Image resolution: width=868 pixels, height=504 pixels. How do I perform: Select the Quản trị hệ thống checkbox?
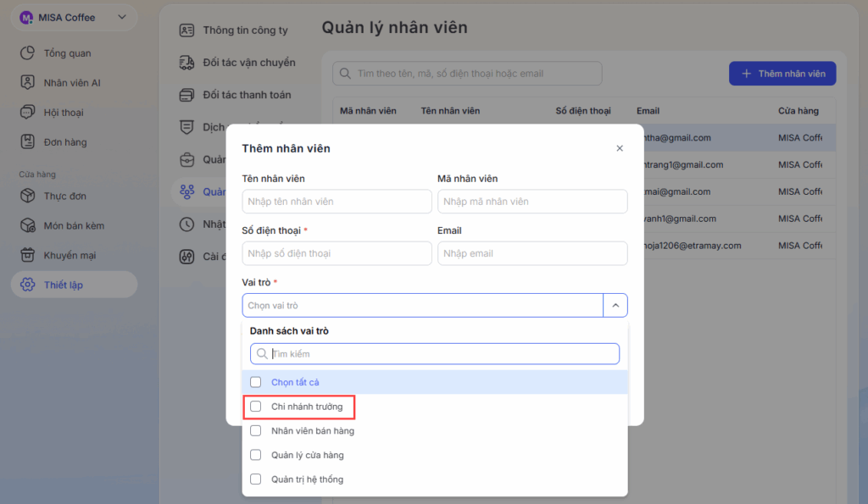click(256, 479)
